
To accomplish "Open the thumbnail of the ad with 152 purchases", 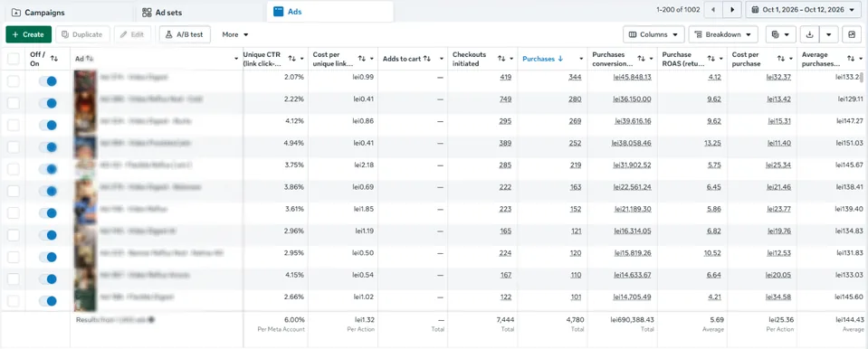I will click(x=85, y=213).
